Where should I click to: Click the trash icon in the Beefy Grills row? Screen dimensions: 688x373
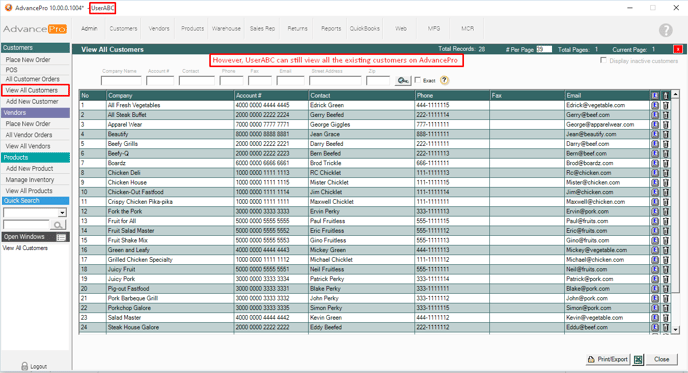[665, 144]
